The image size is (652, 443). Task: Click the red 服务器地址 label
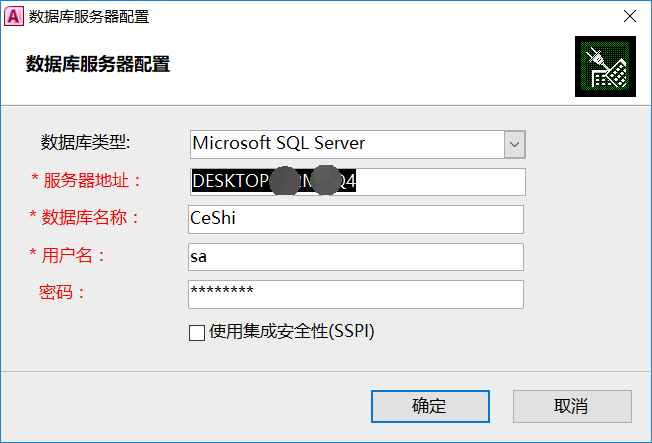click(86, 180)
